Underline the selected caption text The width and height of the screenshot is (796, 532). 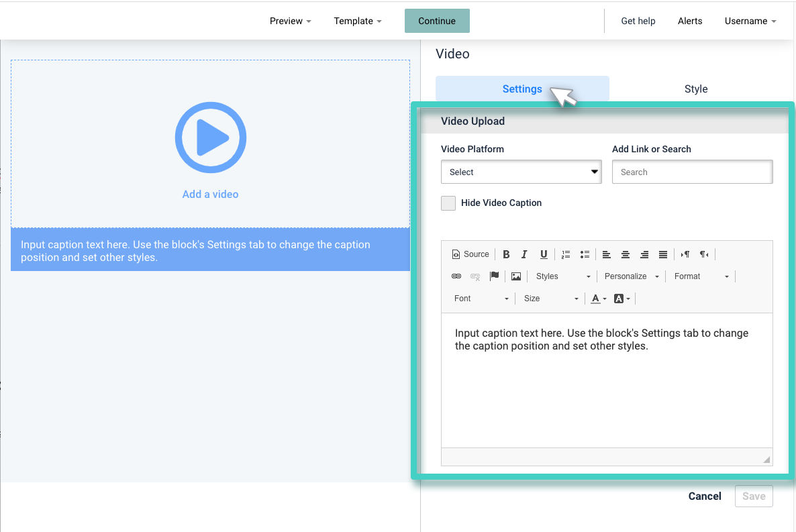tap(544, 254)
